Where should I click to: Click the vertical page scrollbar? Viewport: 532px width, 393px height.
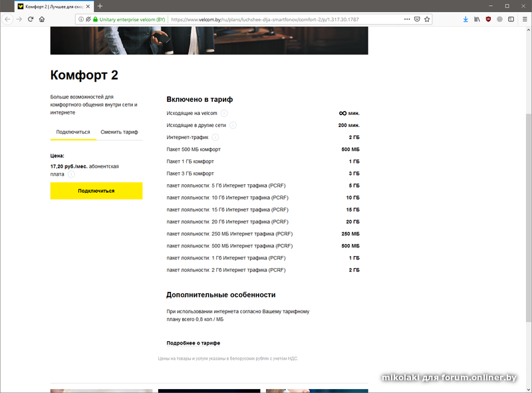click(529, 217)
